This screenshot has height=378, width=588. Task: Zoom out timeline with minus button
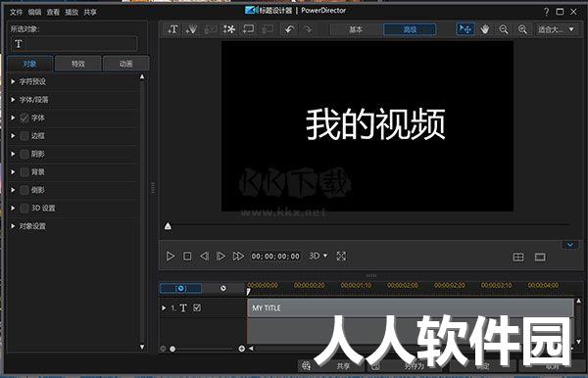163,349
